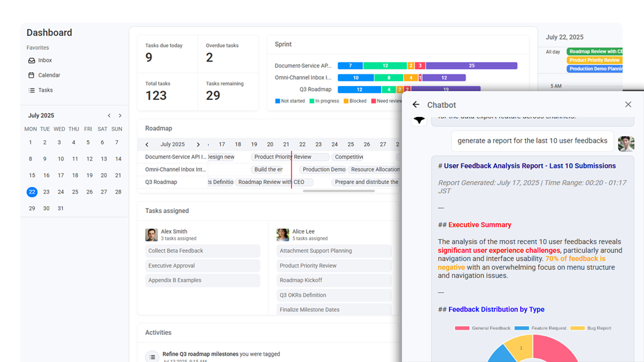The image size is (644, 362).
Task: Open the Roadmap Kickoff task
Action: (x=334, y=280)
